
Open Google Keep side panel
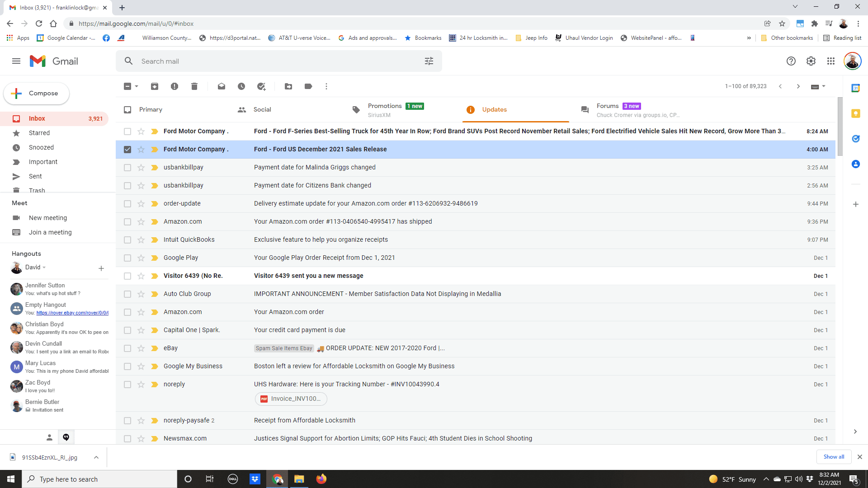[x=856, y=113]
